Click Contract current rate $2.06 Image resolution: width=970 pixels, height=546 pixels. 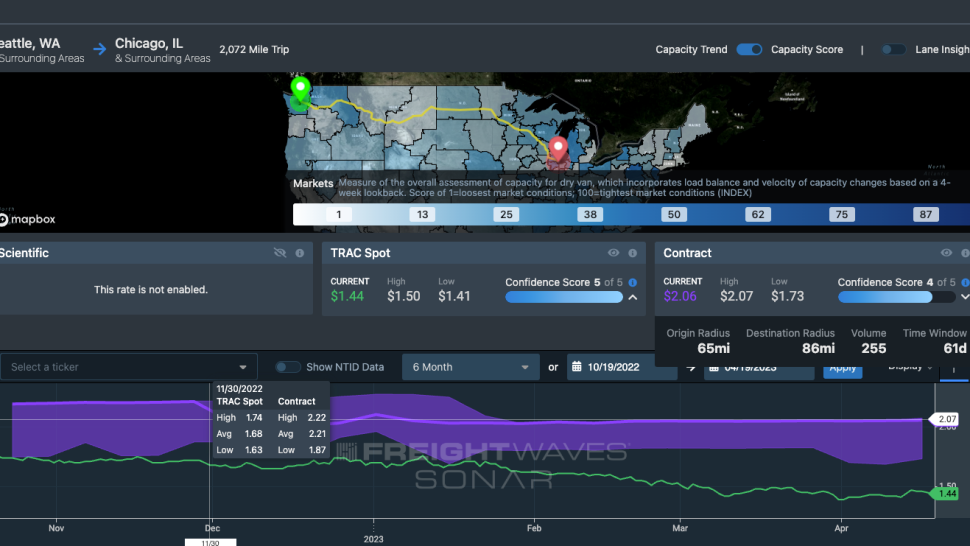[680, 296]
